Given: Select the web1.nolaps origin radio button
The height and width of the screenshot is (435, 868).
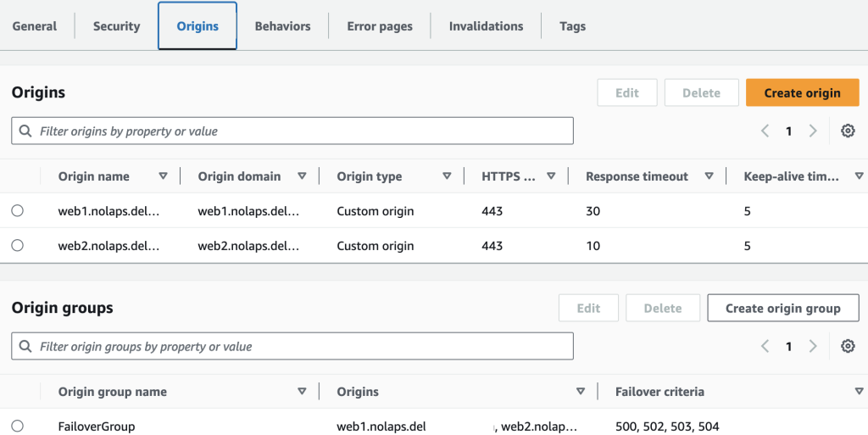Looking at the screenshot, I should click(x=18, y=211).
